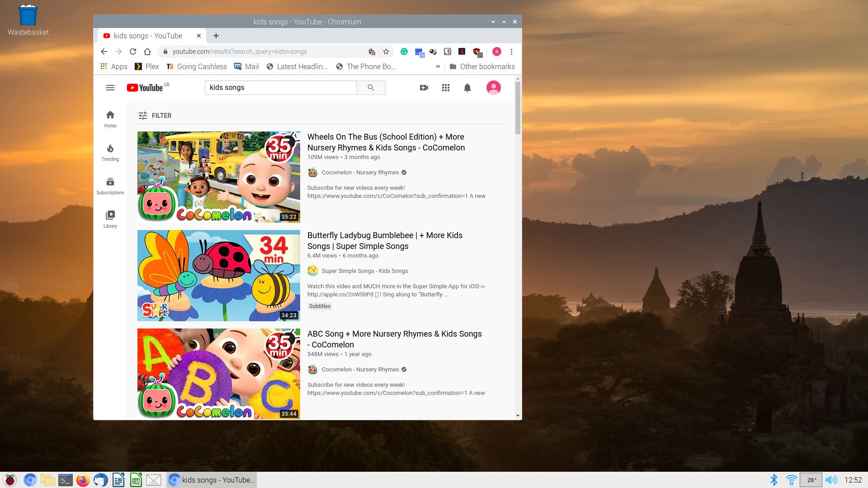This screenshot has height=488, width=868.
Task: Open the Wheels On The Bus video title
Action: click(386, 142)
